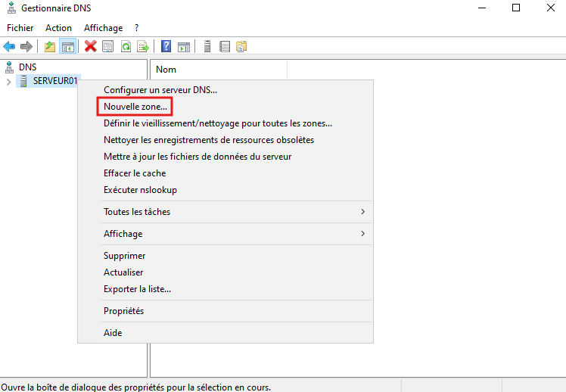Click Propriétés in the context menu
The height and width of the screenshot is (392, 566).
[123, 311]
